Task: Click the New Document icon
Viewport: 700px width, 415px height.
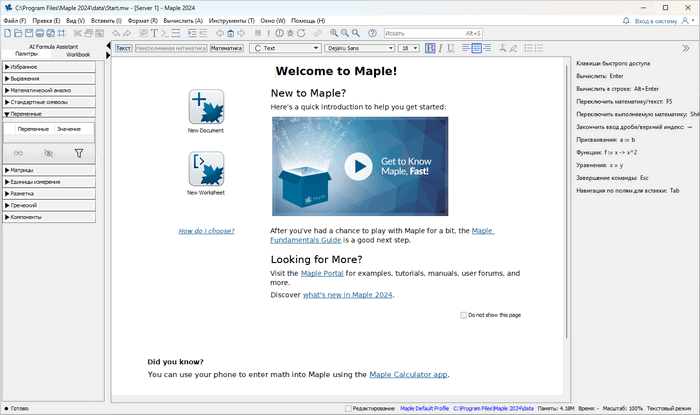Action: [x=205, y=107]
